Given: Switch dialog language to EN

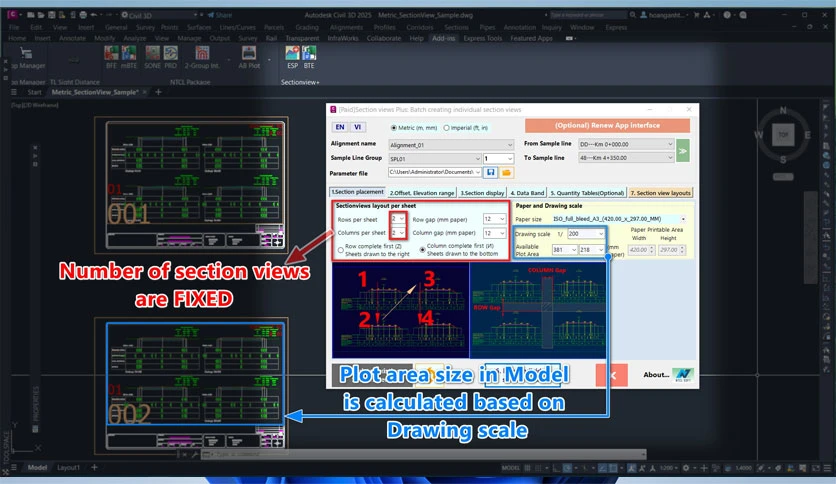Looking at the screenshot, I should [x=340, y=127].
